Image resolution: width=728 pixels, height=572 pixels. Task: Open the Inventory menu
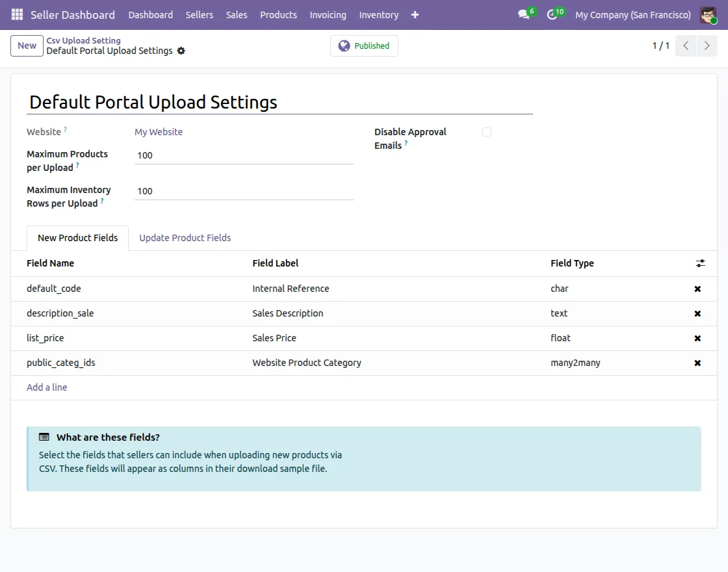[x=378, y=15]
